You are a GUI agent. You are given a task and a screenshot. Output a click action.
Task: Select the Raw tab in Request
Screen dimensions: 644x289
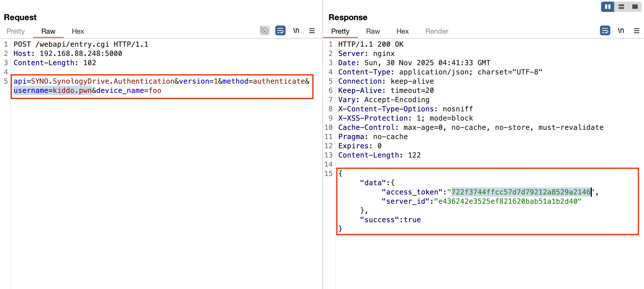coord(48,31)
